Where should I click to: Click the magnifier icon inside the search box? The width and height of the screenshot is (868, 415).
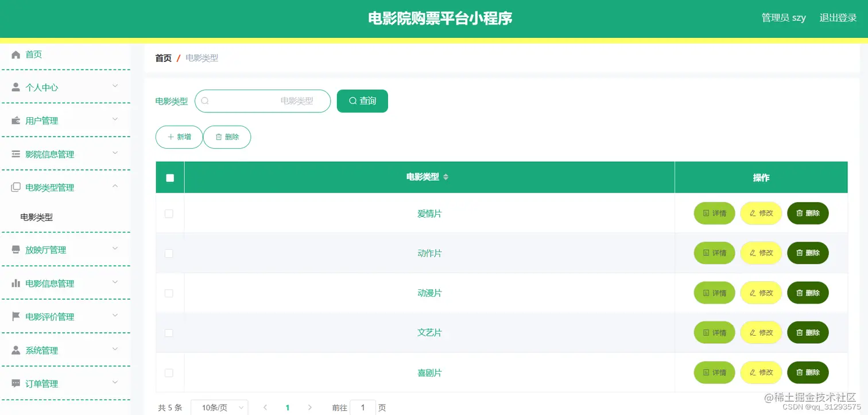click(x=205, y=101)
